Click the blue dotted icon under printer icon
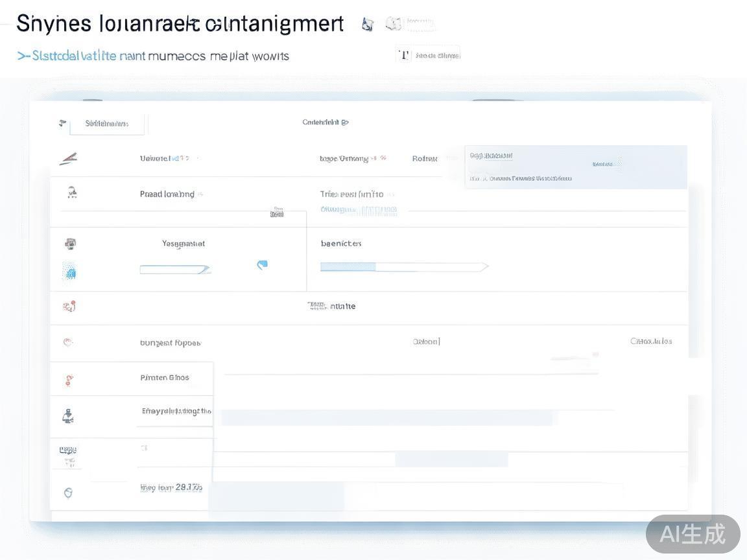Image resolution: width=747 pixels, height=560 pixels. pos(70,272)
